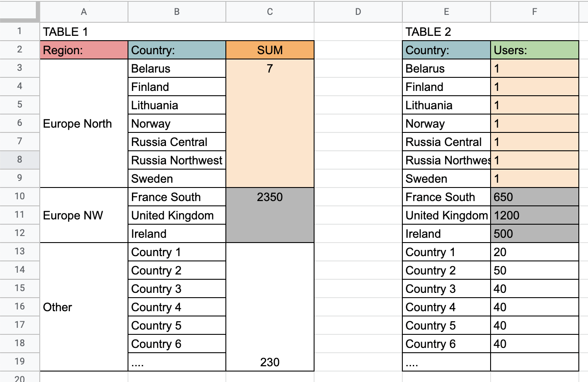Select the red Region: header cell
Image resolution: width=588 pixels, height=382 pixels.
point(84,50)
